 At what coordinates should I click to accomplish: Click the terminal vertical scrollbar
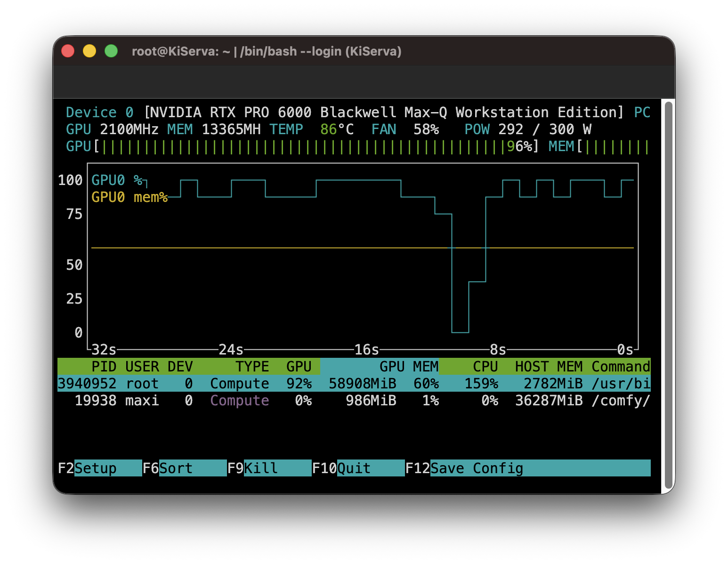668,296
